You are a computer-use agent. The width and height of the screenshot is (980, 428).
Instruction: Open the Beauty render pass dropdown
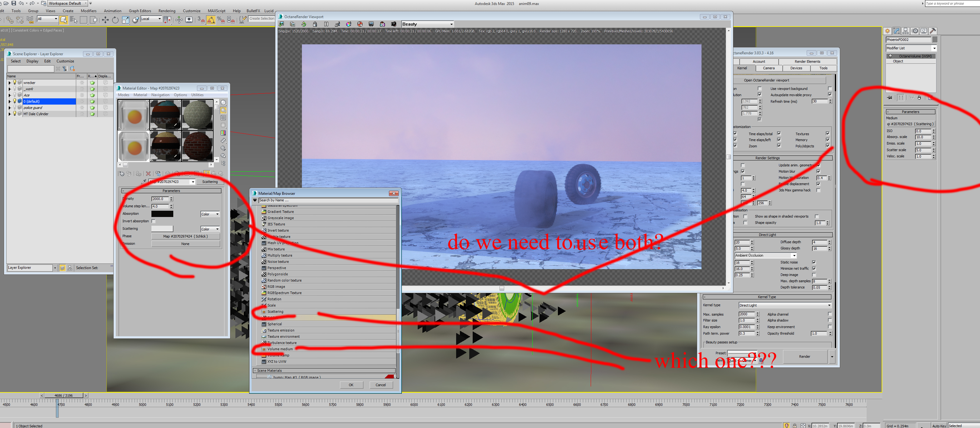(x=451, y=24)
